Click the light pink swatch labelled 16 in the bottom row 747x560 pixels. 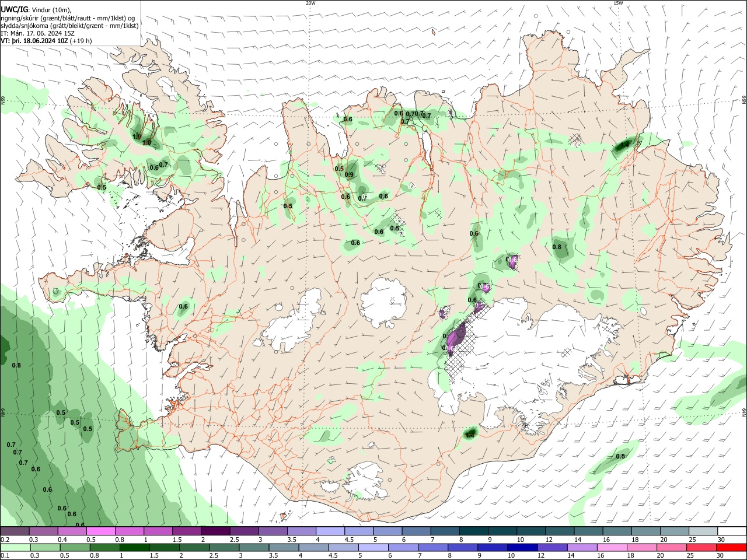(611, 548)
